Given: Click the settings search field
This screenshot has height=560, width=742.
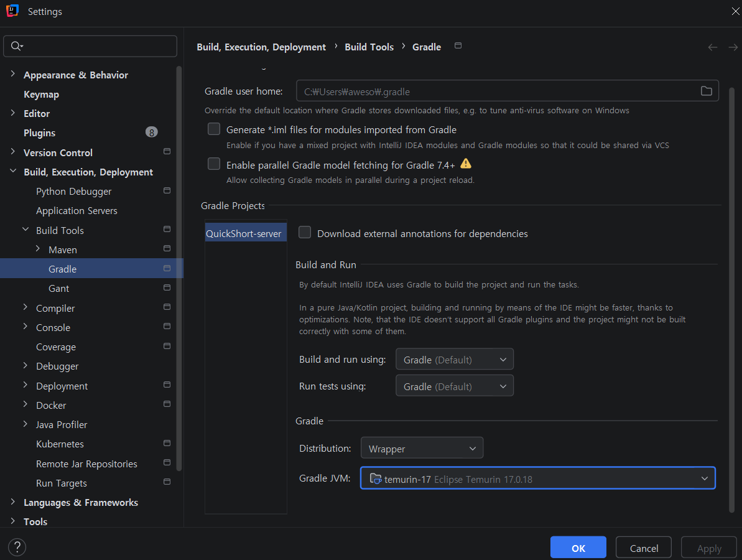Looking at the screenshot, I should pos(90,46).
